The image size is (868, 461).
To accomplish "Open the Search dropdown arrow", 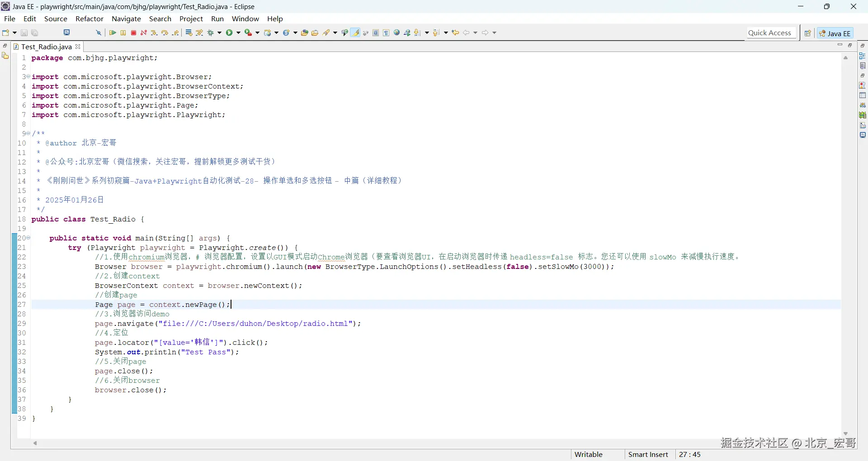I will (335, 33).
